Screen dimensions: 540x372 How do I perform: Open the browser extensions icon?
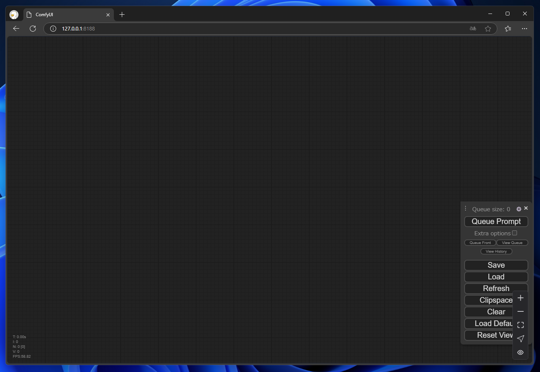coord(508,29)
